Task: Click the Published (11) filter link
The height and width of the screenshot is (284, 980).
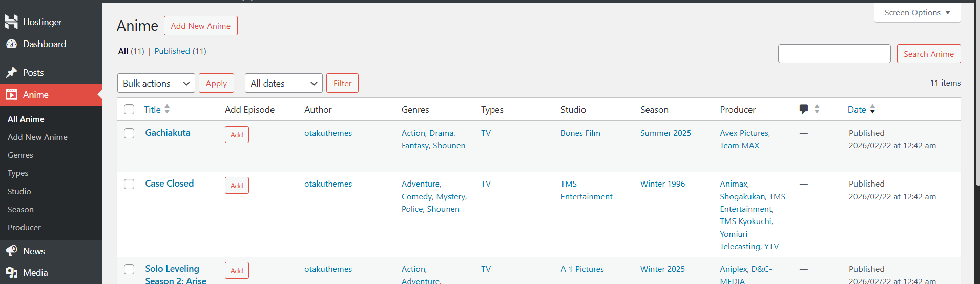Action: 180,51
